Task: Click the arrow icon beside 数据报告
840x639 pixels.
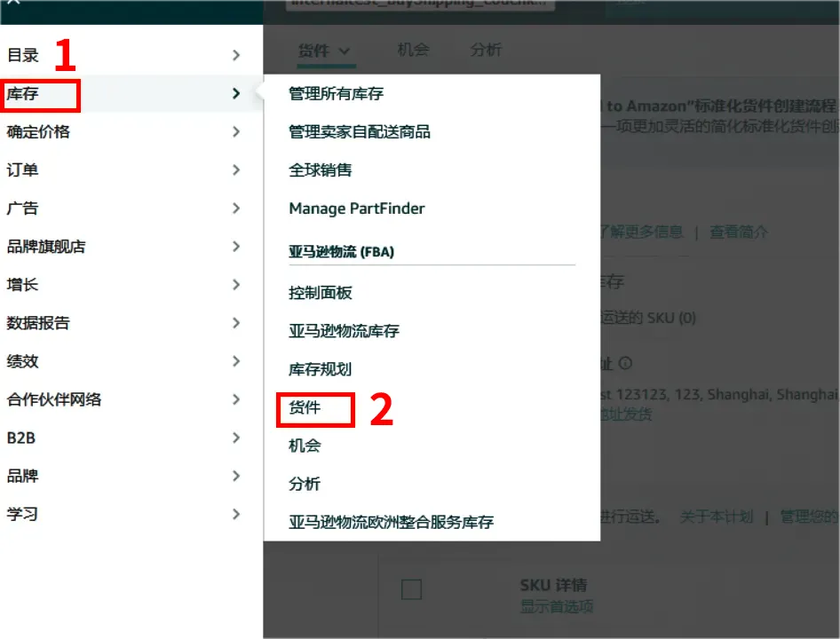Action: click(x=235, y=323)
